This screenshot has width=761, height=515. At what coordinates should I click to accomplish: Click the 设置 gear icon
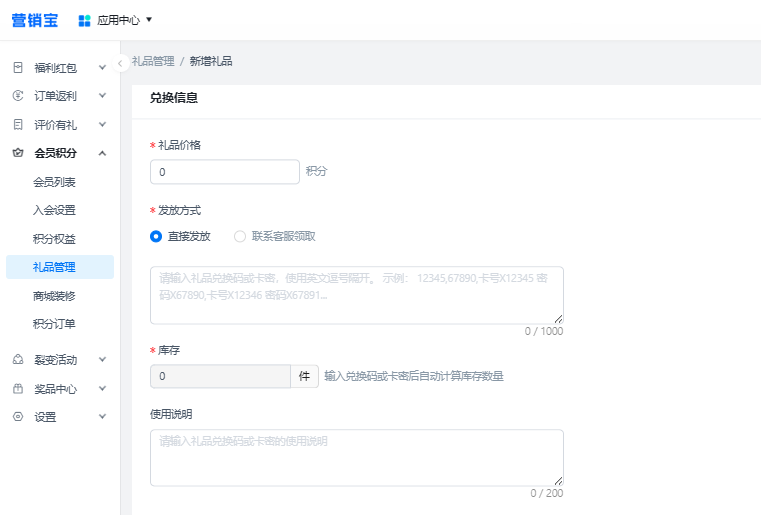[17, 417]
